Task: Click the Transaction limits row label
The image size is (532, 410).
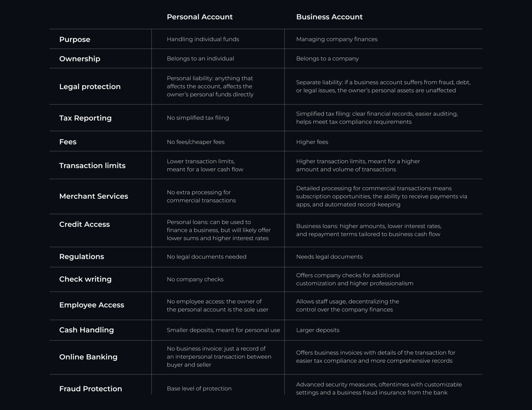Action: (92, 165)
